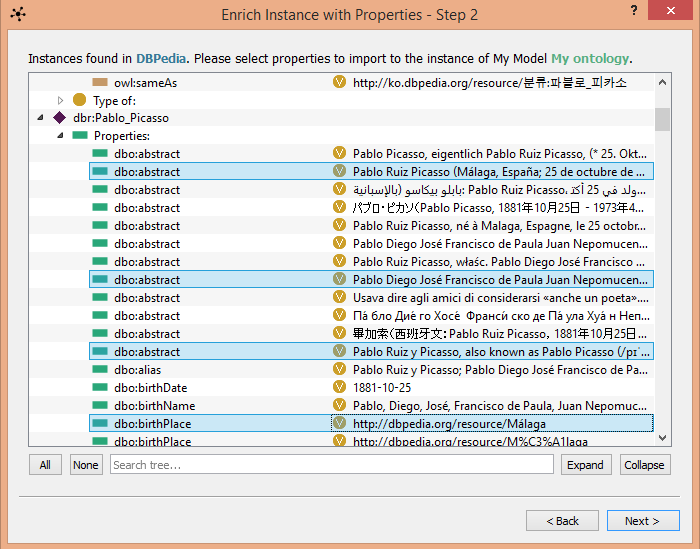Click the green property icon for dbo:alias

tap(100, 370)
